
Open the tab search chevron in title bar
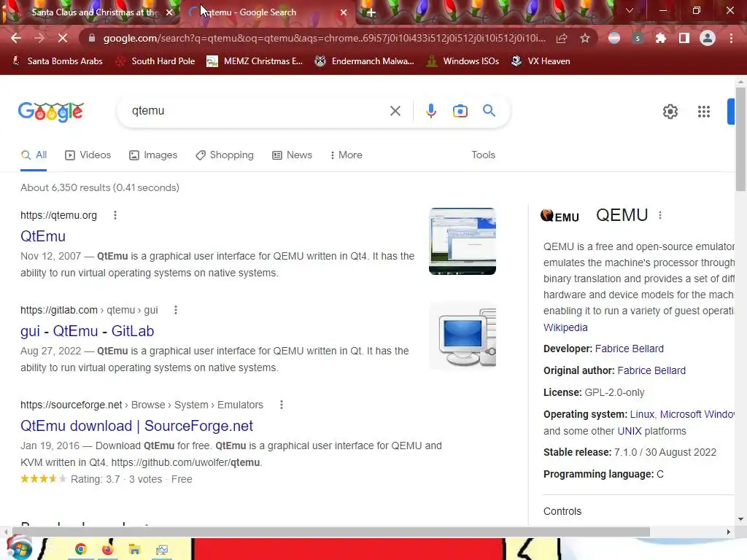point(630,10)
